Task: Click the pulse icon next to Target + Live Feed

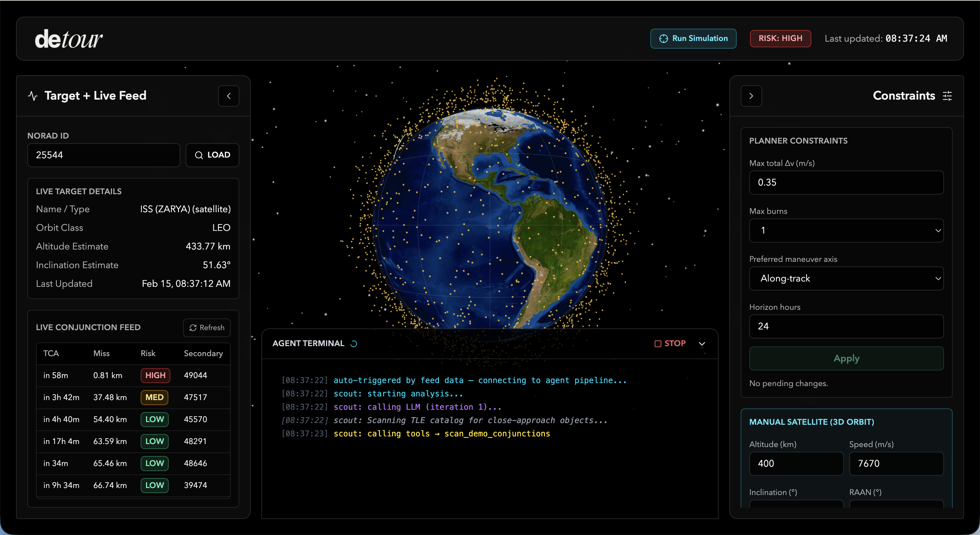Action: (33, 96)
